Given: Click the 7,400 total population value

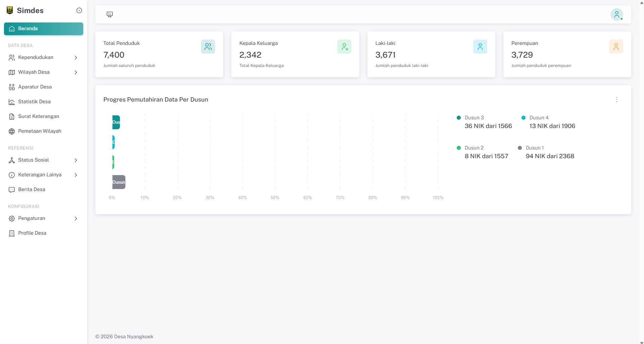Looking at the screenshot, I should tap(114, 55).
